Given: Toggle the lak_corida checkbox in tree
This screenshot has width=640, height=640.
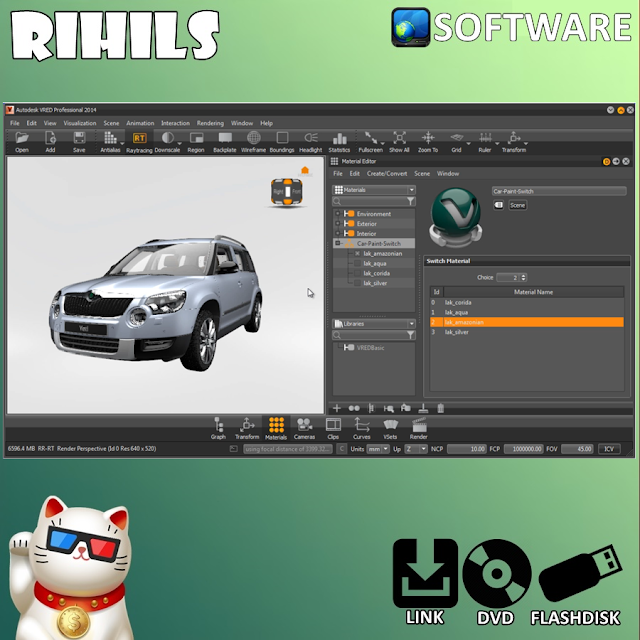Looking at the screenshot, I should click(x=358, y=273).
